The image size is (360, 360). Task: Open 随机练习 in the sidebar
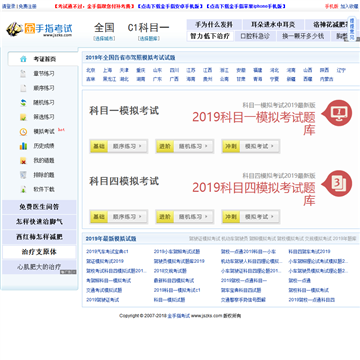44,103
